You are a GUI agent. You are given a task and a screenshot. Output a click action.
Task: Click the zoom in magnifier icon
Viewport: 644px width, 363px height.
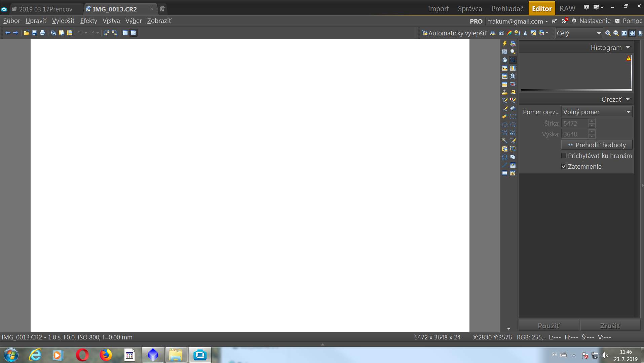pyautogui.click(x=608, y=33)
